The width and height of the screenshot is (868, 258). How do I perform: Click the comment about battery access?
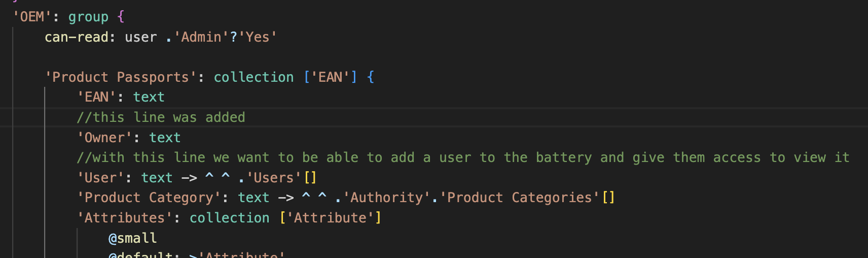(462, 157)
